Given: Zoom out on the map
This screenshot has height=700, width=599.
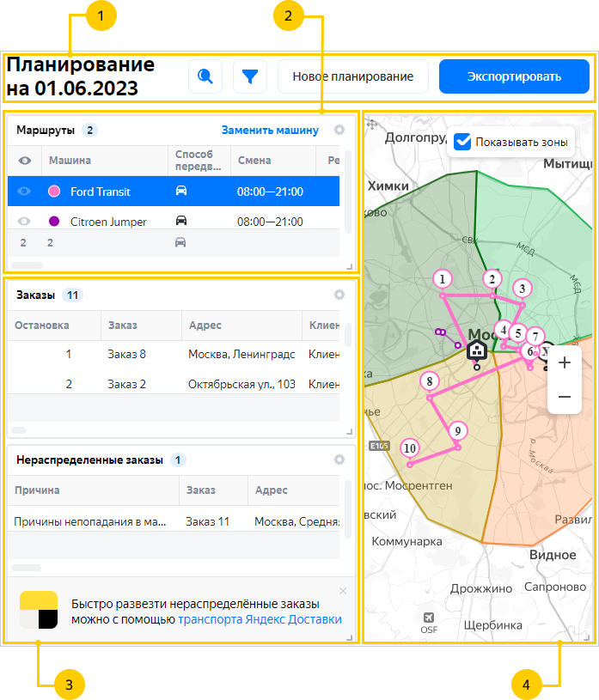Looking at the screenshot, I should point(565,397).
